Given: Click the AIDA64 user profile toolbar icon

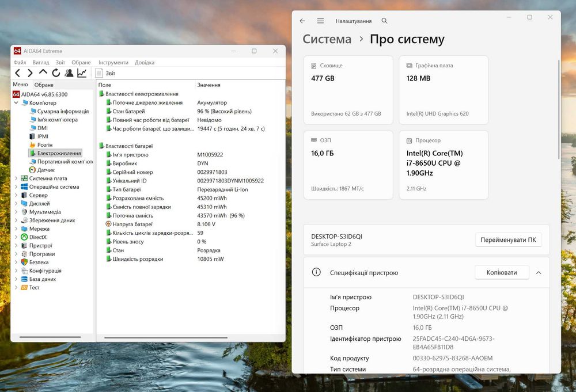Looking at the screenshot, I should [69, 73].
